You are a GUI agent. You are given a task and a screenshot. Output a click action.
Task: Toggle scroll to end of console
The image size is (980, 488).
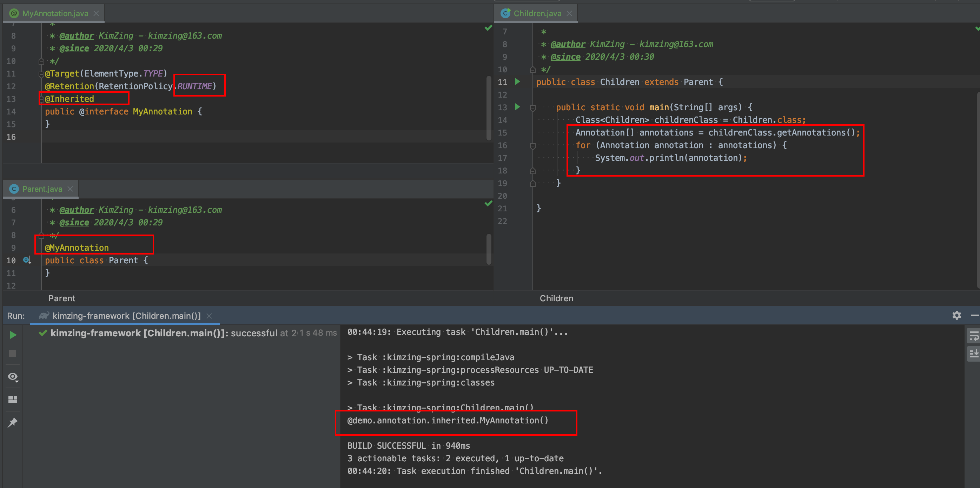point(974,354)
